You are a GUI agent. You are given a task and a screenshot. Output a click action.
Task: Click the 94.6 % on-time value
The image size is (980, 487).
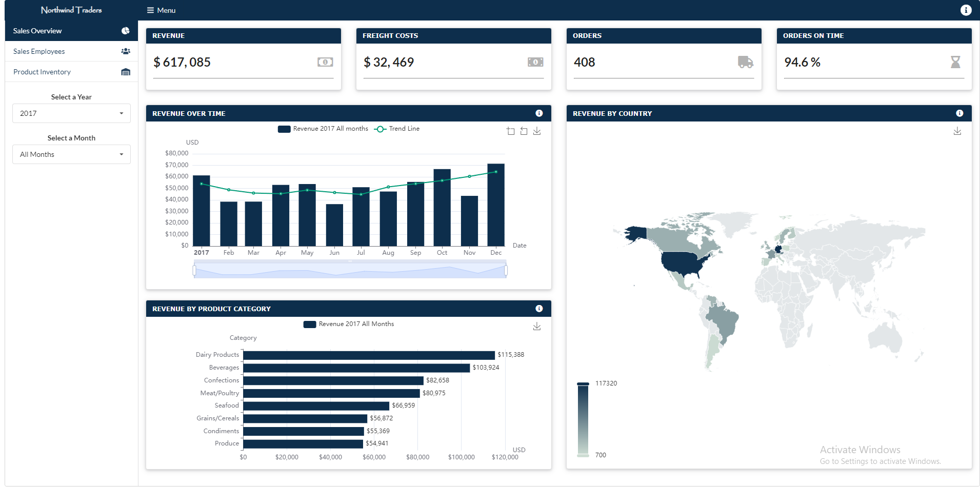[x=803, y=62]
